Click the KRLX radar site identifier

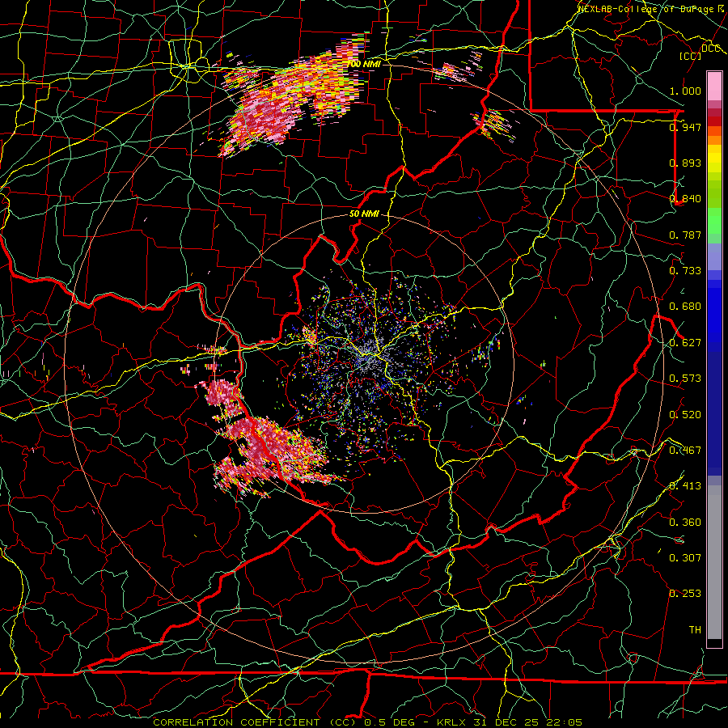click(x=451, y=722)
